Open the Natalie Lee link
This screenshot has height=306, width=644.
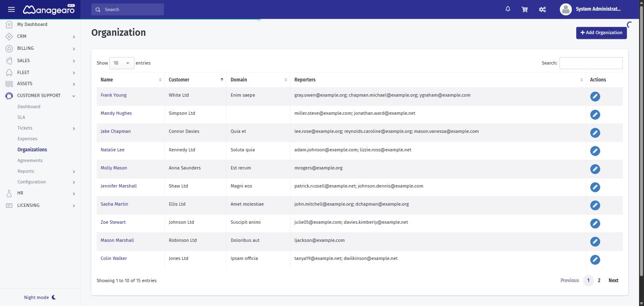(113, 150)
